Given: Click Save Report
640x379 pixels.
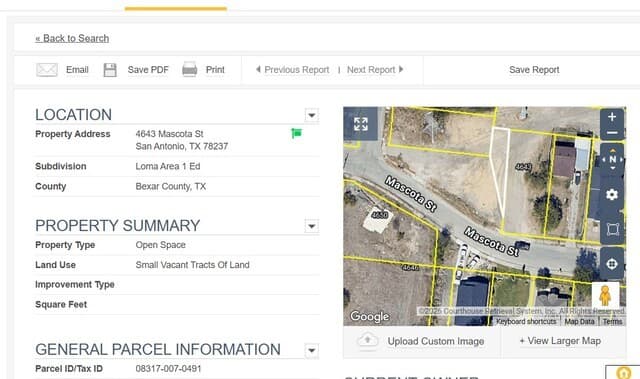Looking at the screenshot, I should [x=534, y=70].
